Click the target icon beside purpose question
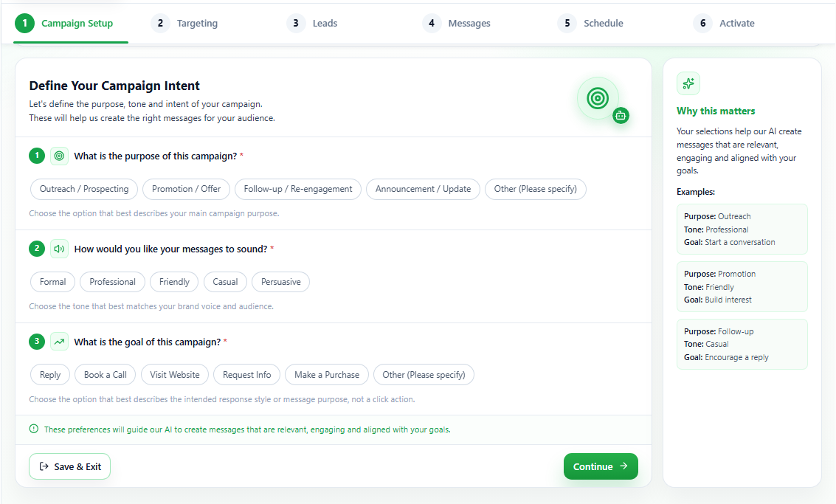The width and height of the screenshot is (836, 504). point(59,156)
